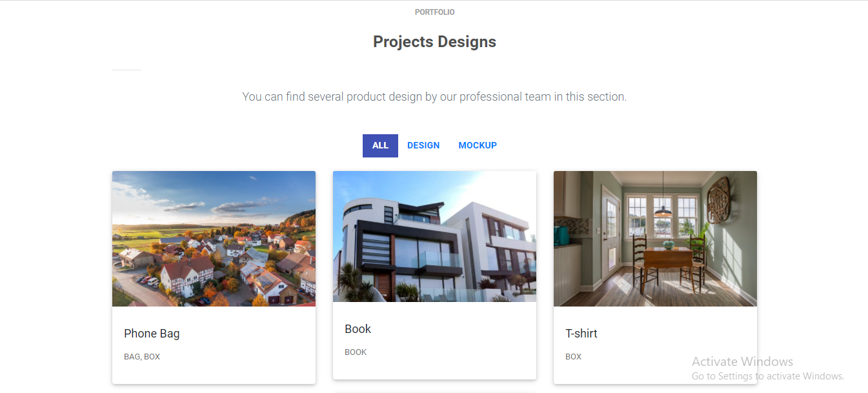The image size is (868, 393).
Task: Click "Go to Settings to activate Windows" text
Action: [767, 376]
